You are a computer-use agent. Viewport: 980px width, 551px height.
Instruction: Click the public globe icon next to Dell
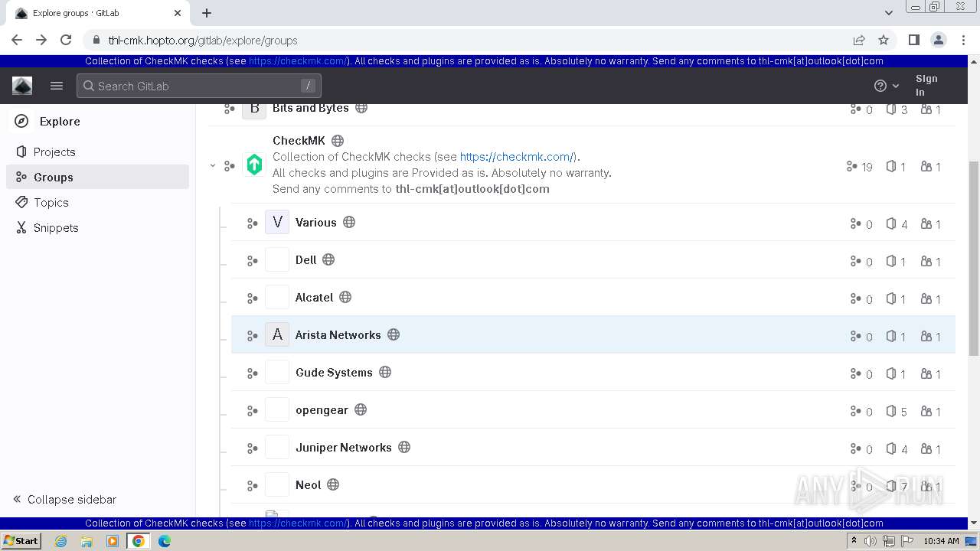[x=328, y=259]
